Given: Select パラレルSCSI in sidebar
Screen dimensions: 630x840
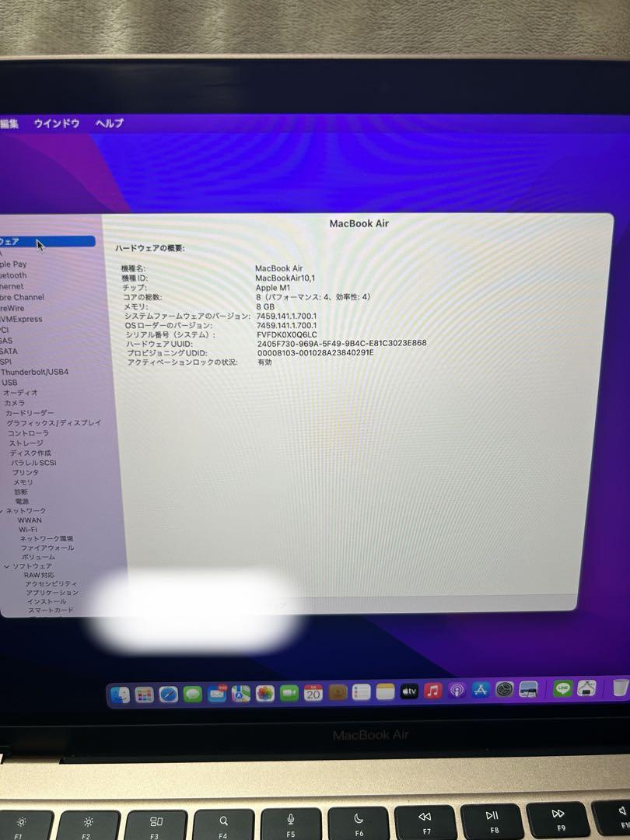Looking at the screenshot, I should 33,462.
